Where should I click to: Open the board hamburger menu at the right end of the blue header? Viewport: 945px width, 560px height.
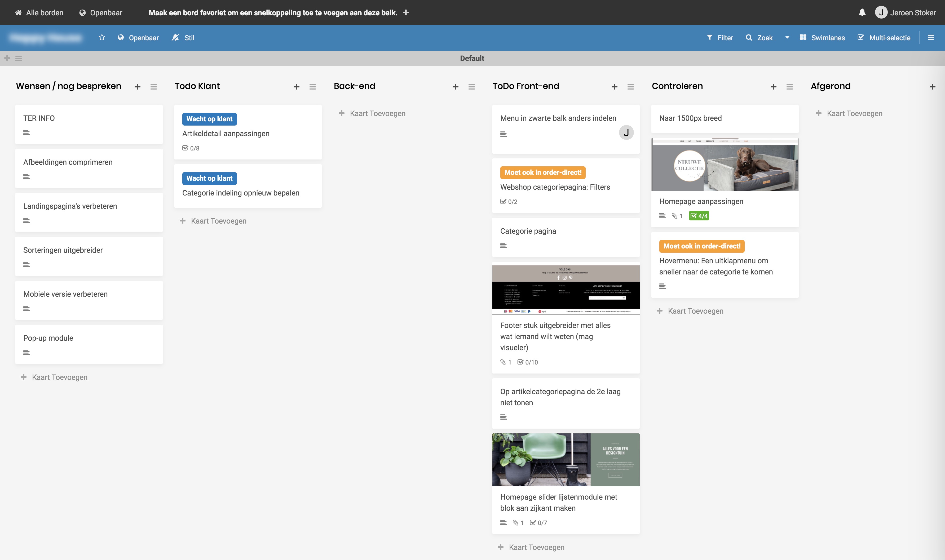click(931, 37)
